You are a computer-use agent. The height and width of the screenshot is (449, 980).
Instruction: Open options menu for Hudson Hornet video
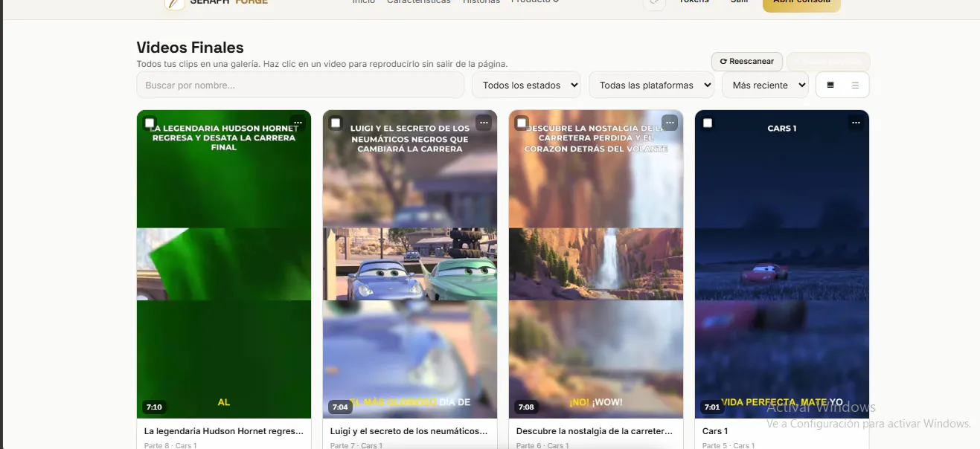pos(298,123)
